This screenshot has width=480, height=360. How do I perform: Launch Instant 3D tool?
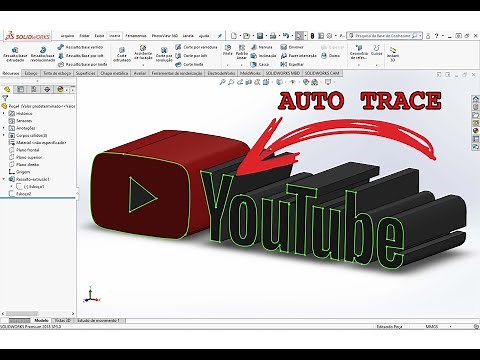(393, 54)
